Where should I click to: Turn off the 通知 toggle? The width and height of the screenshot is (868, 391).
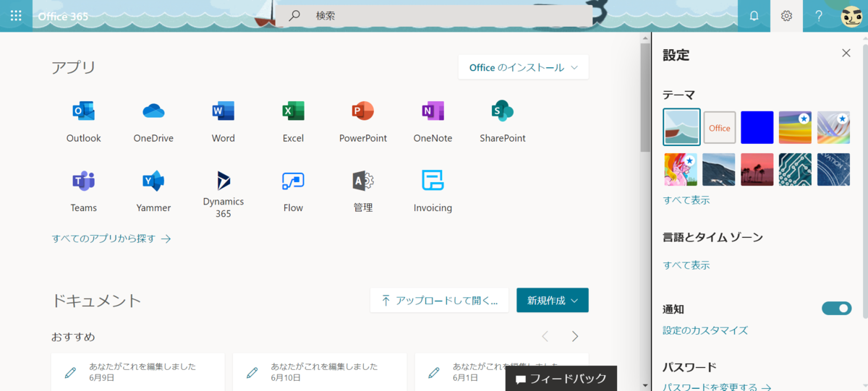pyautogui.click(x=837, y=309)
